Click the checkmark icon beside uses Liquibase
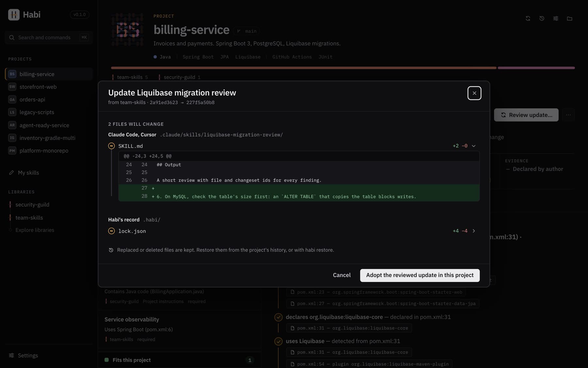The image size is (588, 368). click(x=278, y=342)
